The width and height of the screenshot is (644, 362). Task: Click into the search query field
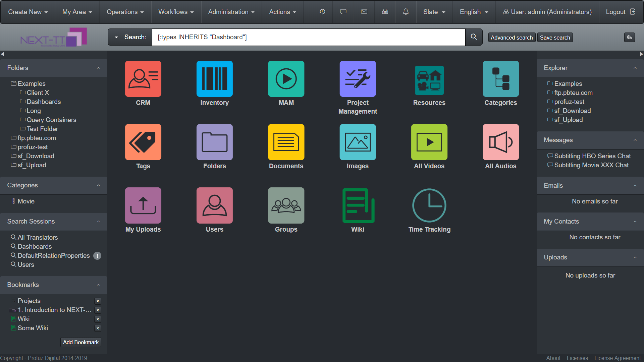pos(309,37)
